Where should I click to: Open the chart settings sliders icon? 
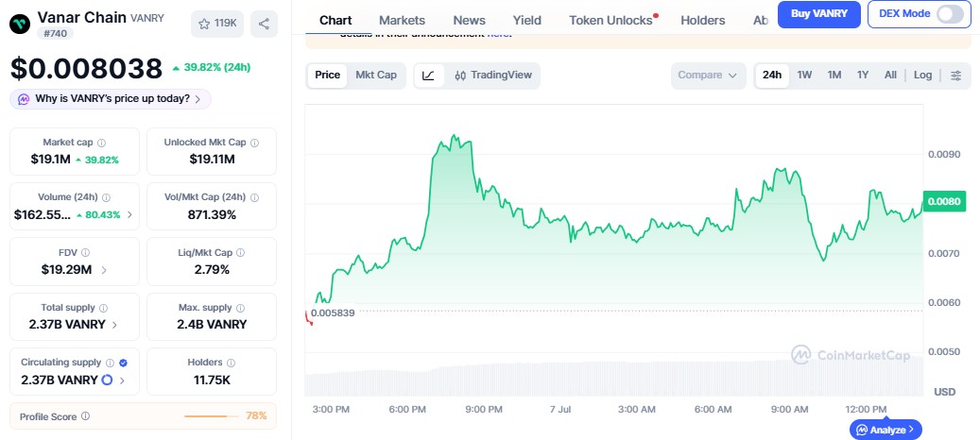pos(955,76)
